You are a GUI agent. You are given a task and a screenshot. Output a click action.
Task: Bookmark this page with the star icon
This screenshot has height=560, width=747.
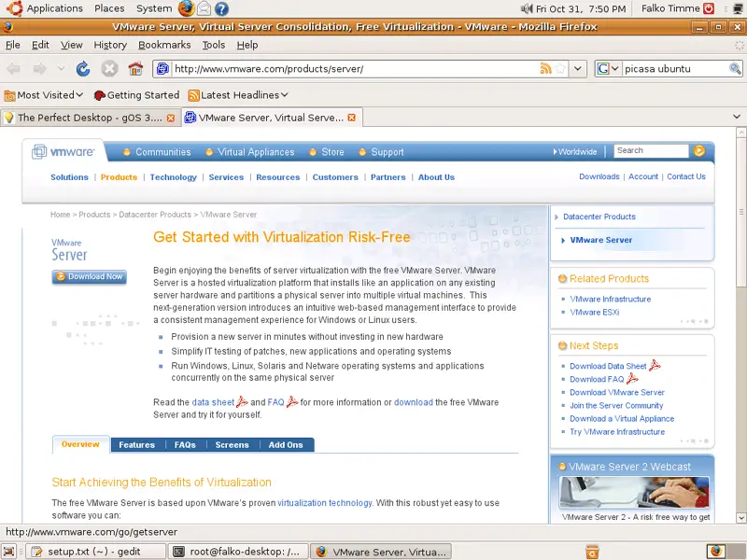click(x=560, y=68)
